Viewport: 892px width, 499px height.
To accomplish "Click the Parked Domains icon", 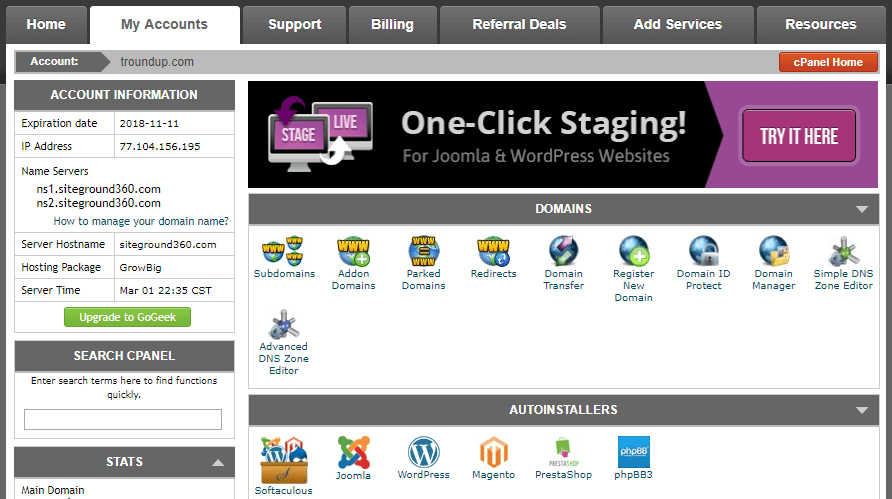I will 423,250.
